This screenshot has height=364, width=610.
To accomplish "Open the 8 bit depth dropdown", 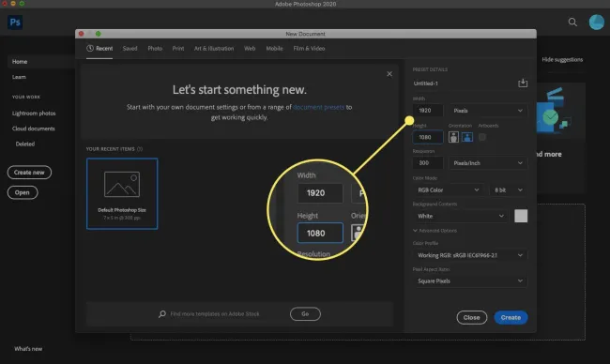I will point(508,190).
